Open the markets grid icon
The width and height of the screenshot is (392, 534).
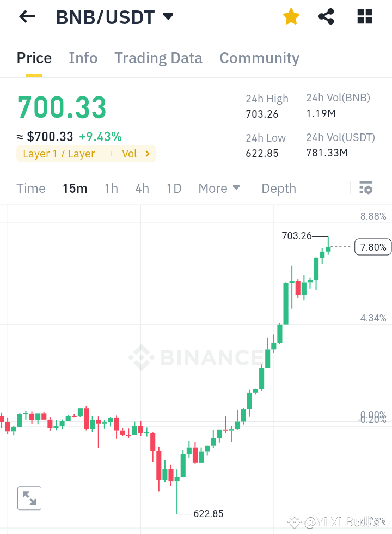point(364,16)
